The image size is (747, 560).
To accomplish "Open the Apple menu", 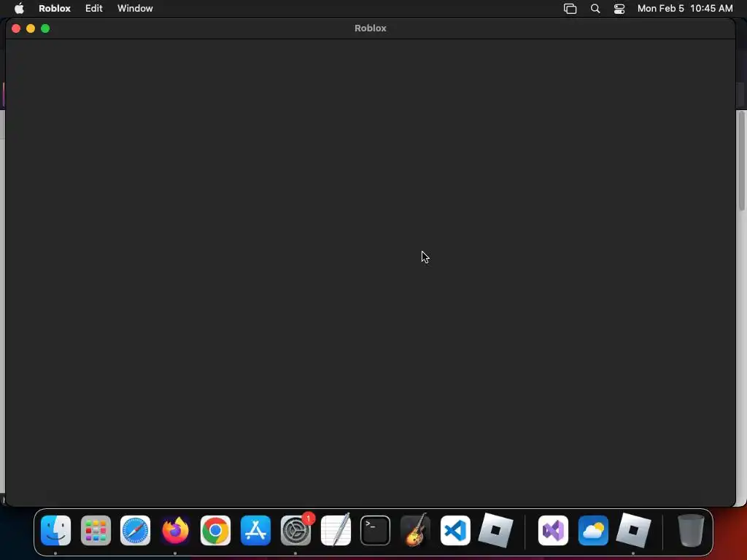I will [19, 8].
